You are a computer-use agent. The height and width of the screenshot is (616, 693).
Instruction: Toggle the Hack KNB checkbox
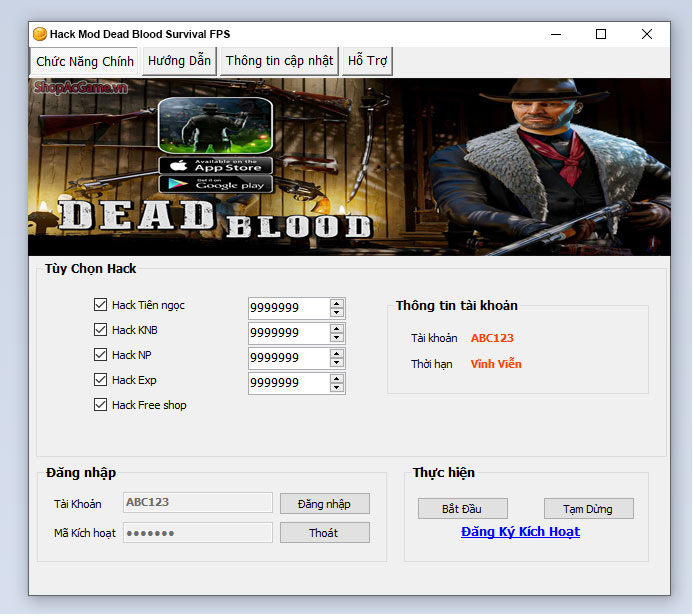pos(100,330)
